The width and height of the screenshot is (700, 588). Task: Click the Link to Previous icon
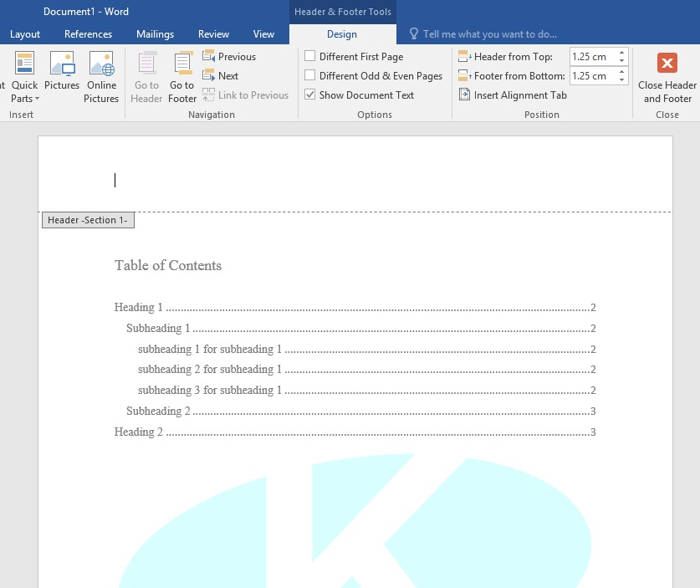[x=208, y=95]
